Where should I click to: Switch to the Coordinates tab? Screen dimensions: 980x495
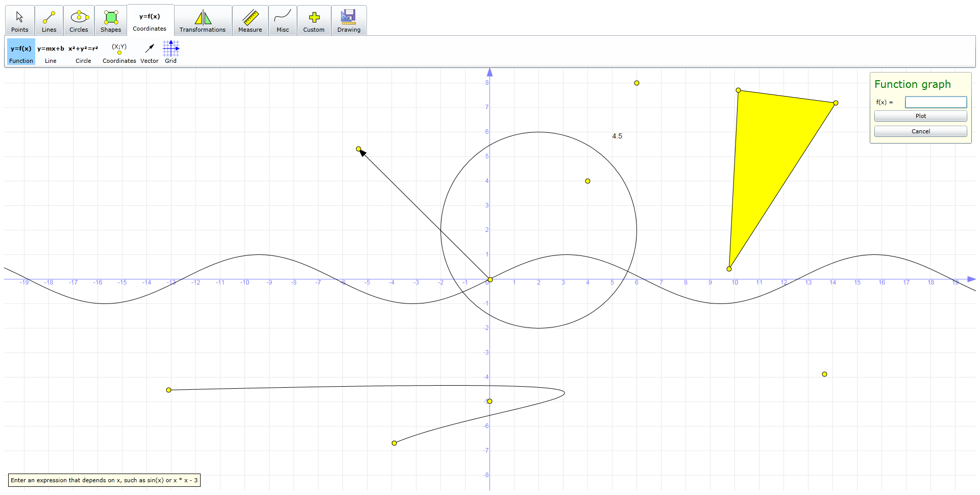click(150, 20)
